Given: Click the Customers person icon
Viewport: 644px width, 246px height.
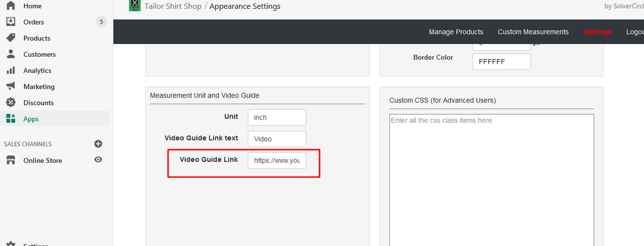Looking at the screenshot, I should pyautogui.click(x=11, y=54).
